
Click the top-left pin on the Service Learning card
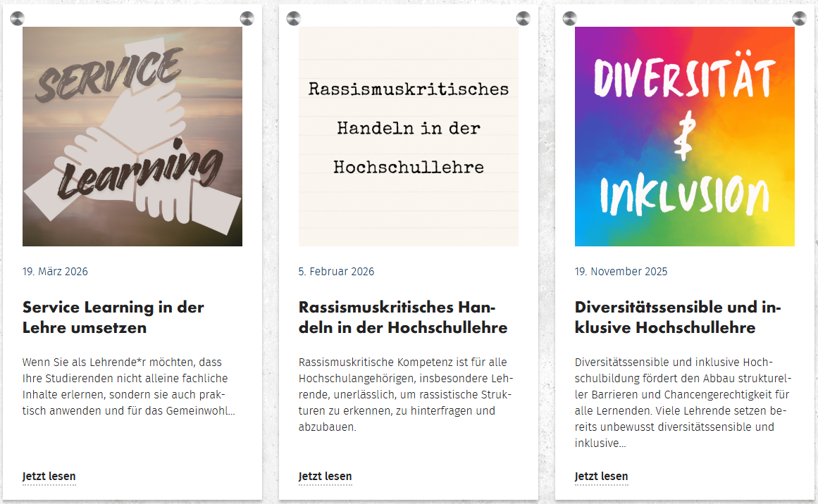pos(20,18)
